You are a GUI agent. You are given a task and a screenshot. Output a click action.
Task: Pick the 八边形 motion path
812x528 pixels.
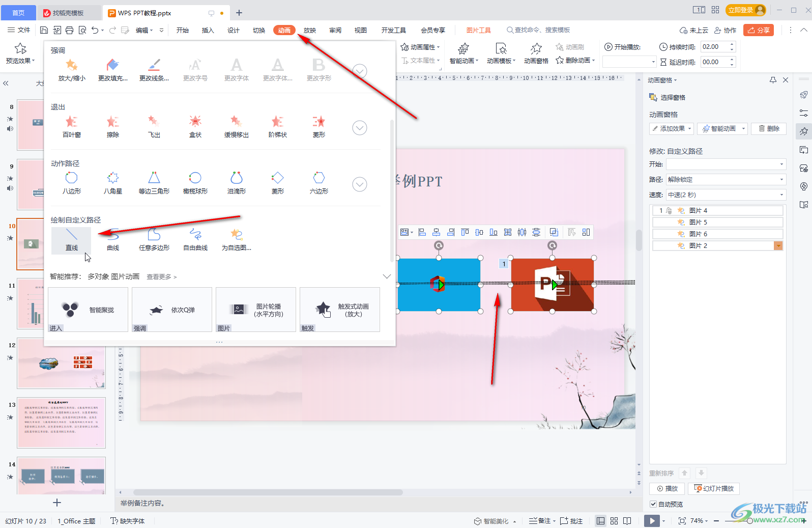point(71,183)
